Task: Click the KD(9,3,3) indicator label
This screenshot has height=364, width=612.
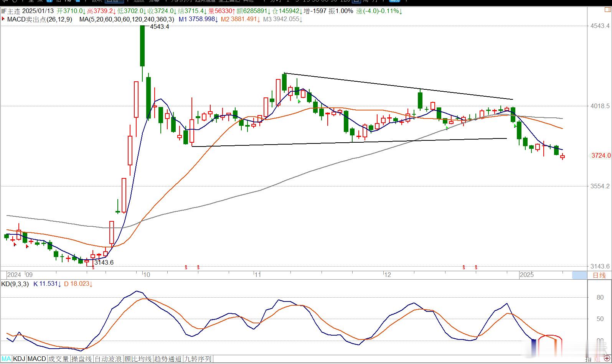Action: click(15, 284)
